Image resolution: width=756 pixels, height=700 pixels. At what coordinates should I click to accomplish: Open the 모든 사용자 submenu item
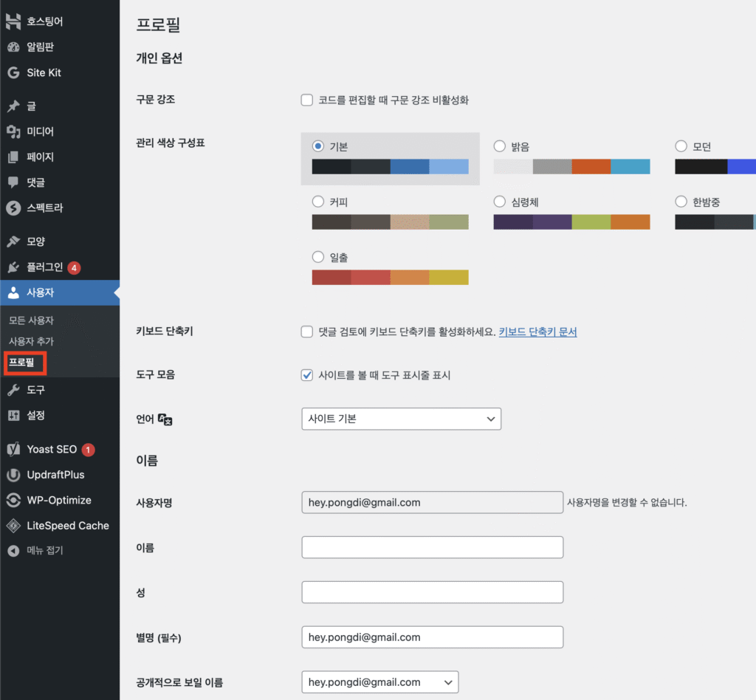tap(31, 320)
